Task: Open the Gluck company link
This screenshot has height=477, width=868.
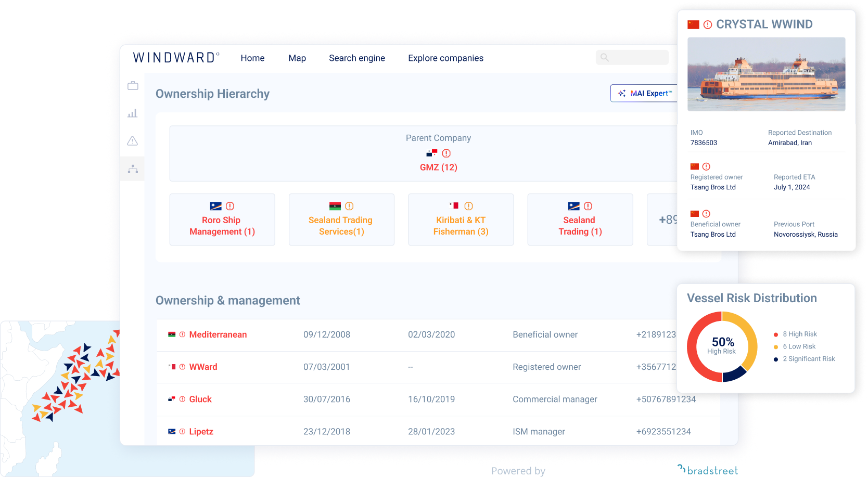Action: pos(200,399)
